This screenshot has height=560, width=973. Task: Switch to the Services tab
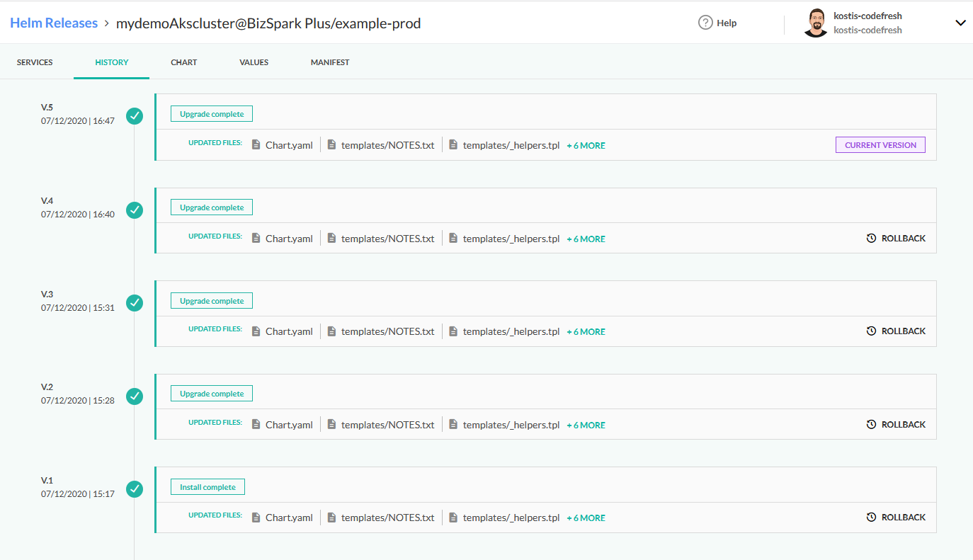(35, 62)
